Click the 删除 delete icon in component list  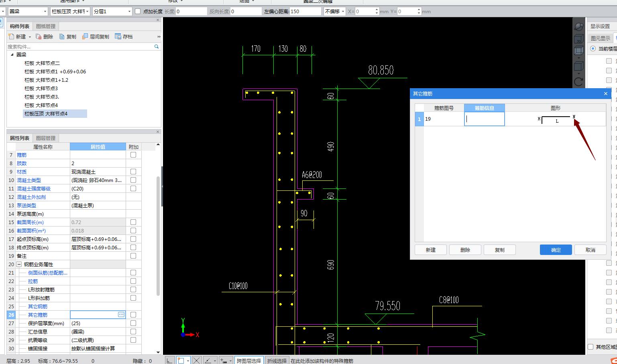(39, 36)
